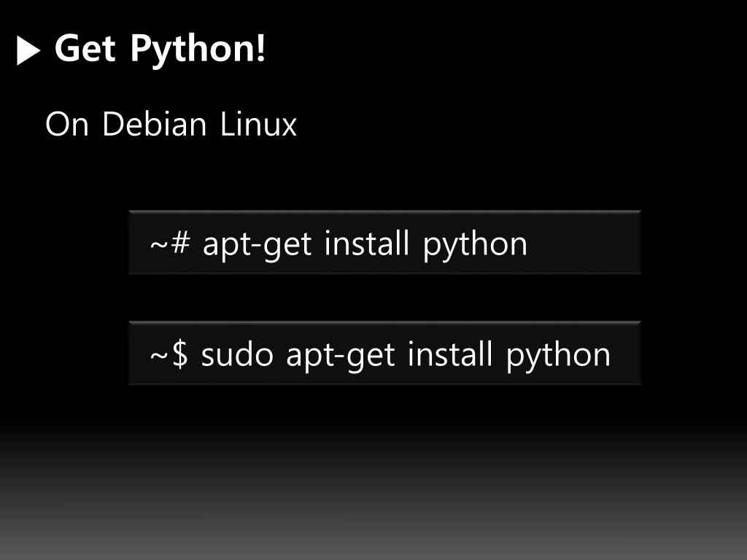Image resolution: width=747 pixels, height=560 pixels.
Task: Select the "On Debian Linux" subtitle text
Action: (x=171, y=124)
